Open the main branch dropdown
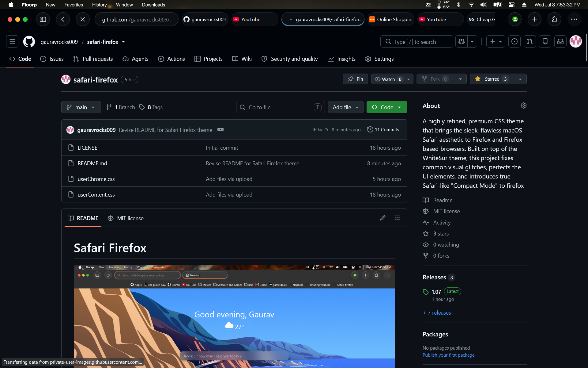This screenshot has height=368, width=588. pyautogui.click(x=81, y=107)
